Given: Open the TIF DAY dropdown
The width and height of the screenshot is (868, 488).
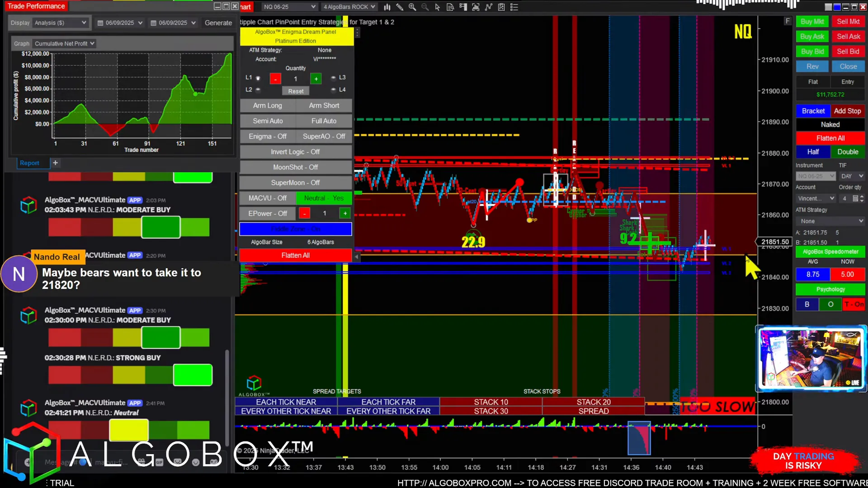Looking at the screenshot, I should point(852,176).
